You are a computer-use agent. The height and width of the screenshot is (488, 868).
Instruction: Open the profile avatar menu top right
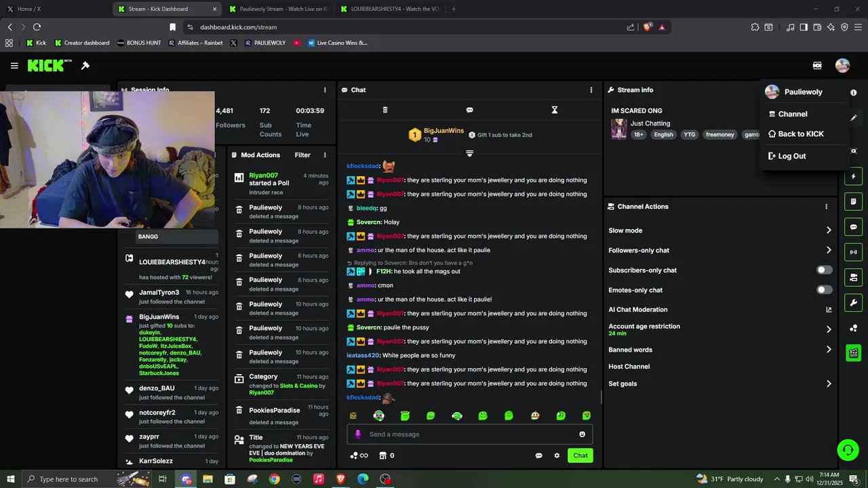842,66
